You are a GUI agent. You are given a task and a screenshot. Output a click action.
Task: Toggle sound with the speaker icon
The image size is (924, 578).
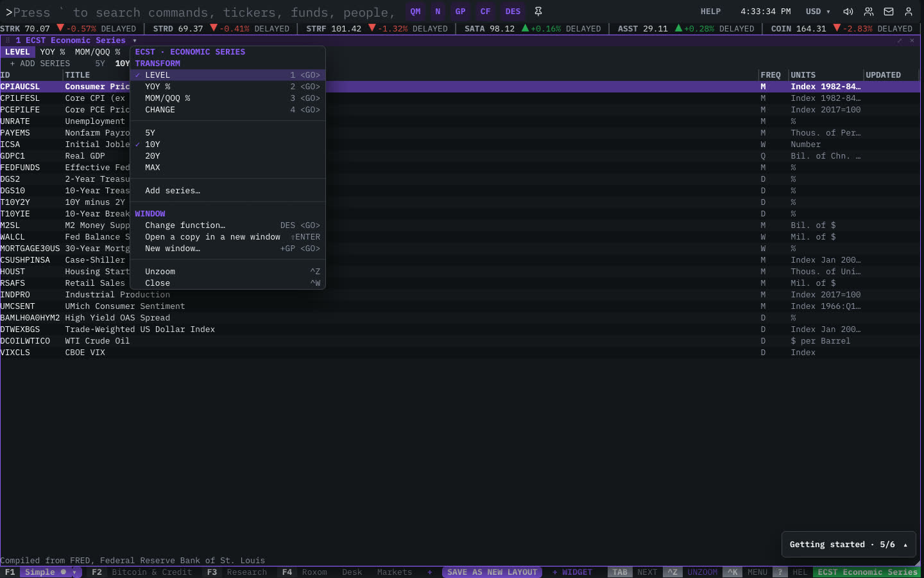click(848, 12)
